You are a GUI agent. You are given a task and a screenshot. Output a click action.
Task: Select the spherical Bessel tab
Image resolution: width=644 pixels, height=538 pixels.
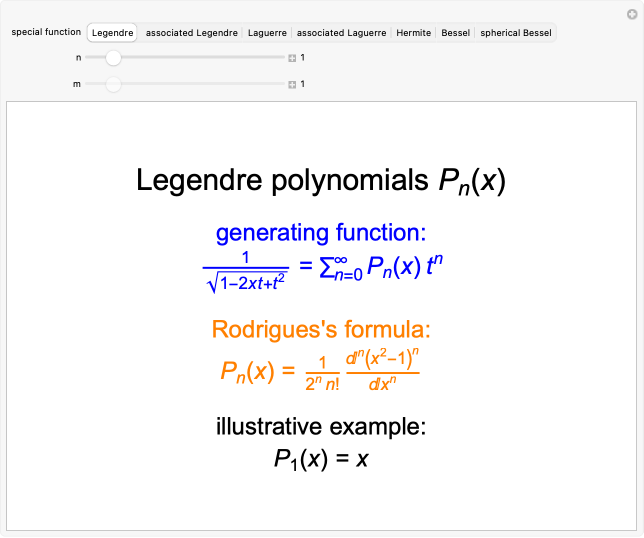(x=515, y=33)
